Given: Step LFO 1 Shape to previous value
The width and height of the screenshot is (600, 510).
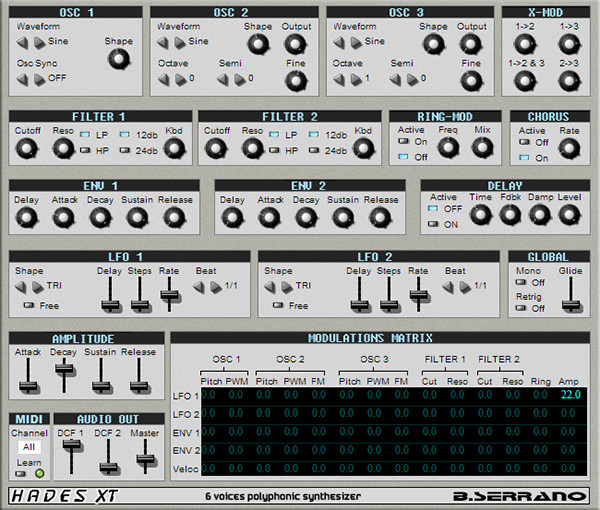Looking at the screenshot, I should click(x=23, y=285).
